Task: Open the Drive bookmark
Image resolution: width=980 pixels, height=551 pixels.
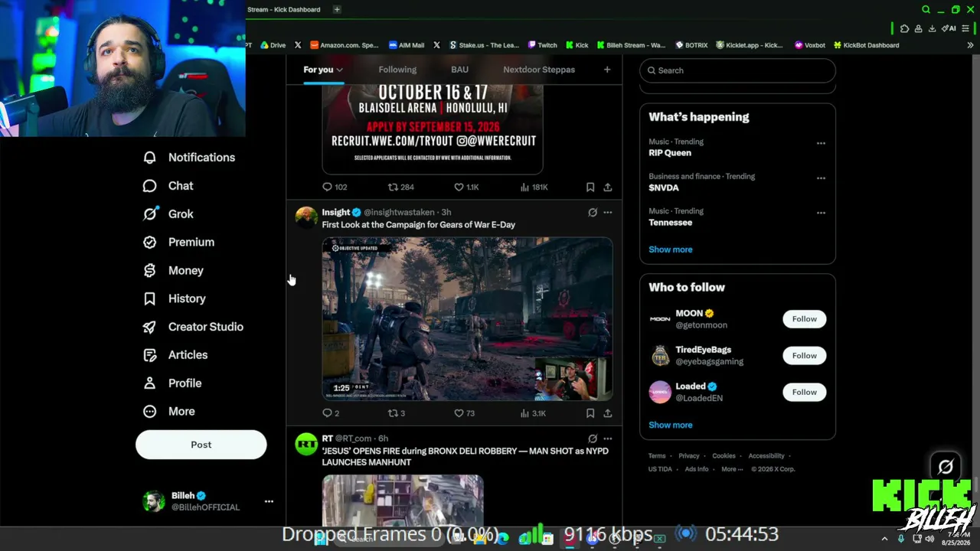Action: coord(273,45)
